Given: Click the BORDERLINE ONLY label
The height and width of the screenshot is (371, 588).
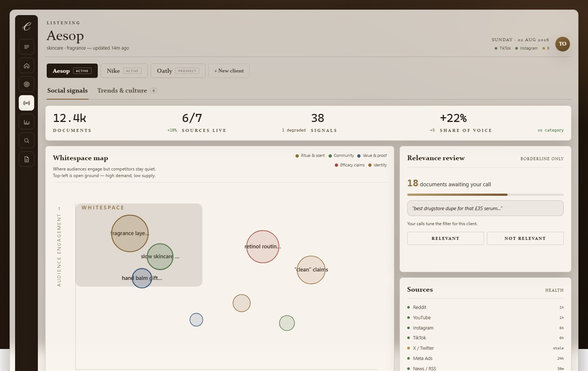Looking at the screenshot, I should (542, 159).
